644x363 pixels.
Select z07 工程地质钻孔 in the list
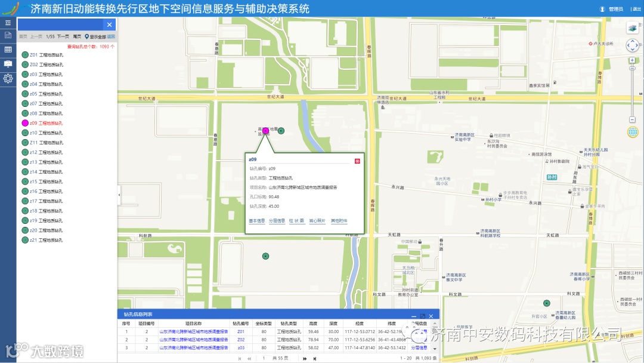click(x=43, y=104)
